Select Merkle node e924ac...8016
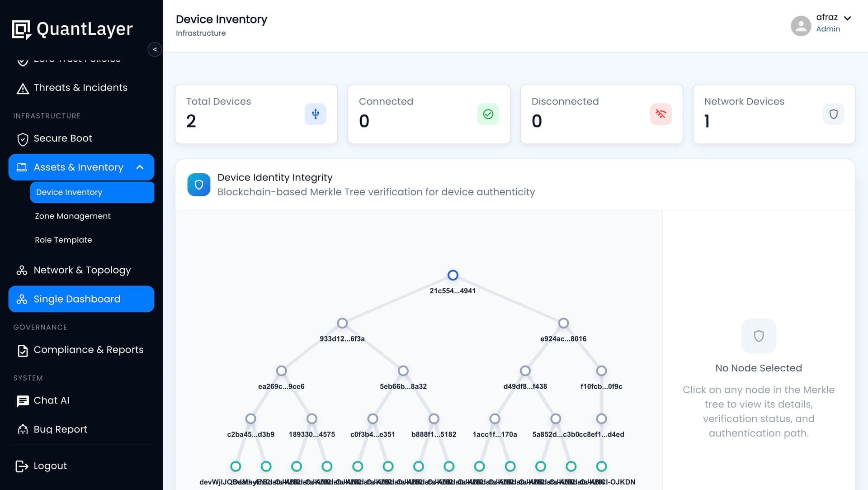 (x=563, y=323)
